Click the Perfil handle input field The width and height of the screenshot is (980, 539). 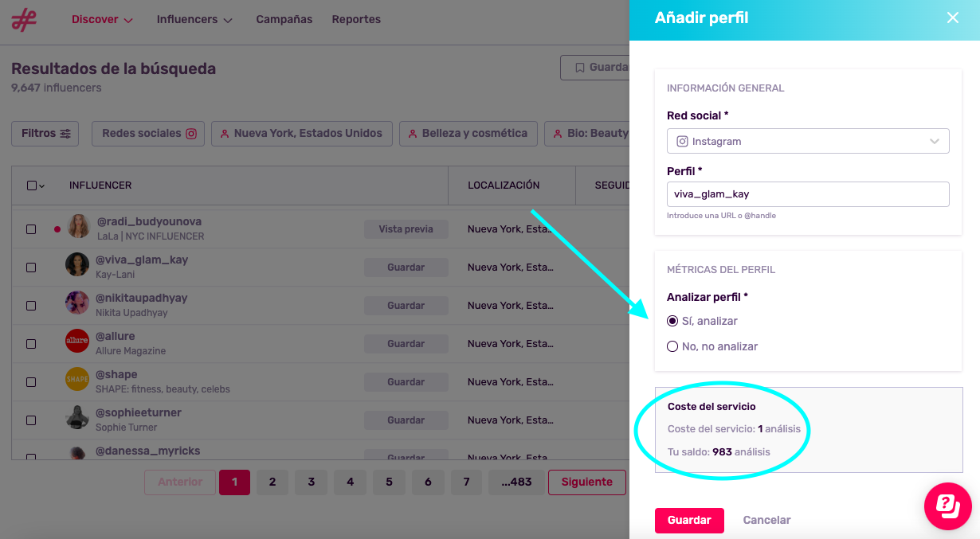(807, 193)
